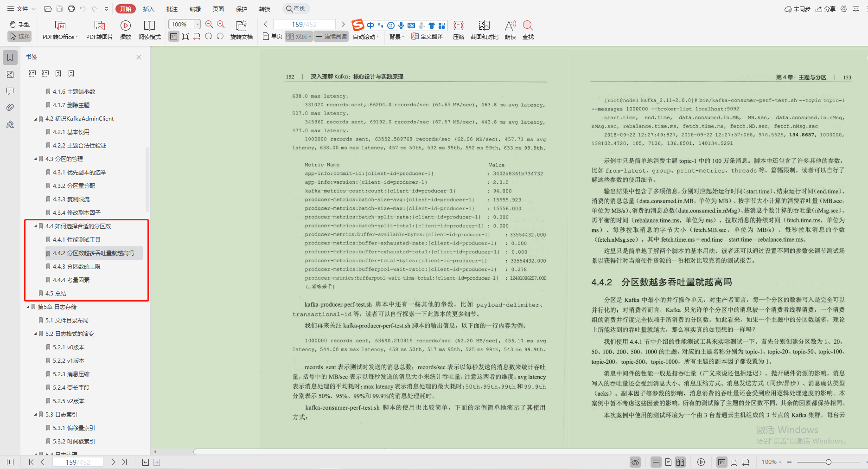Viewport: 868px width, 469px height.
Task: Open the attachments paperclip sidebar icon
Action: pyautogui.click(x=10, y=108)
